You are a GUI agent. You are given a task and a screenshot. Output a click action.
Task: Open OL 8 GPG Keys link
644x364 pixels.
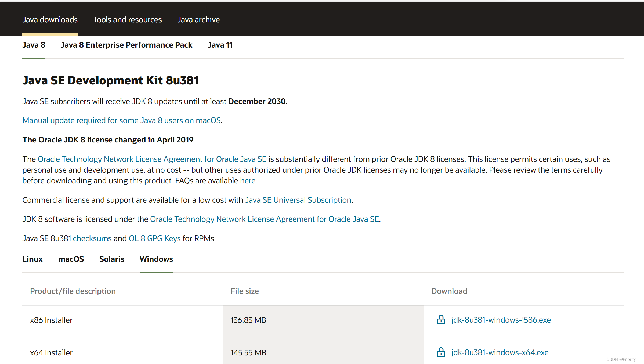[x=155, y=238]
